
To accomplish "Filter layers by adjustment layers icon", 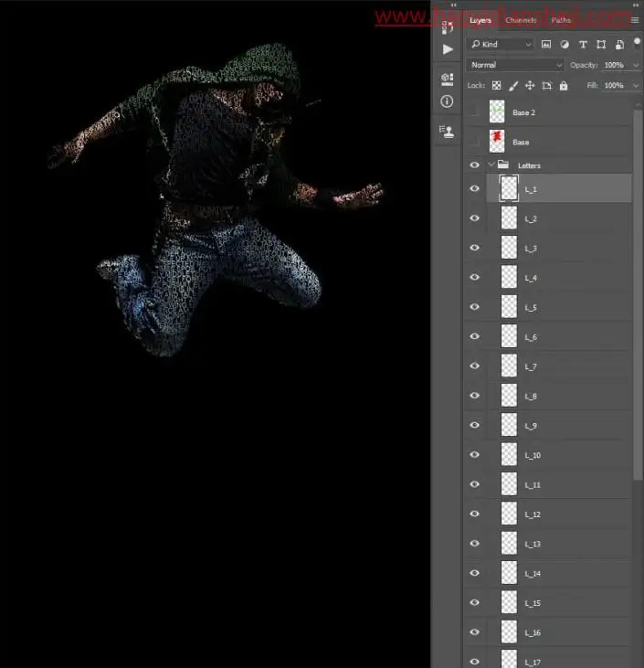I will [x=565, y=44].
